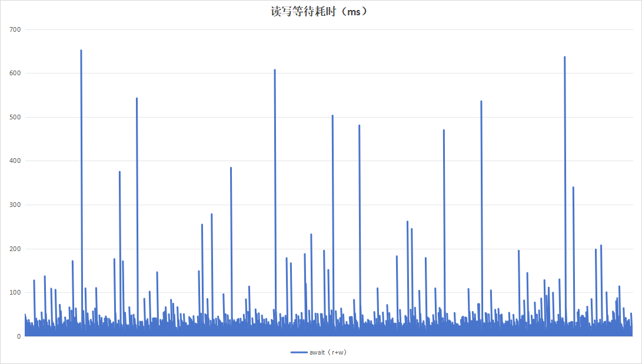Viewport: 642px width, 364px height.
Task: Select the 700 axis label
Action: click(15, 29)
